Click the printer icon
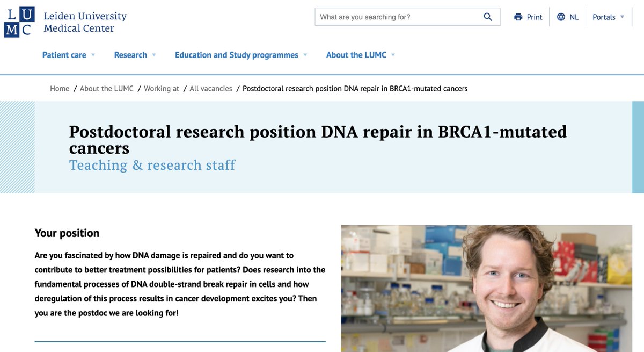The image size is (644, 352). click(518, 17)
